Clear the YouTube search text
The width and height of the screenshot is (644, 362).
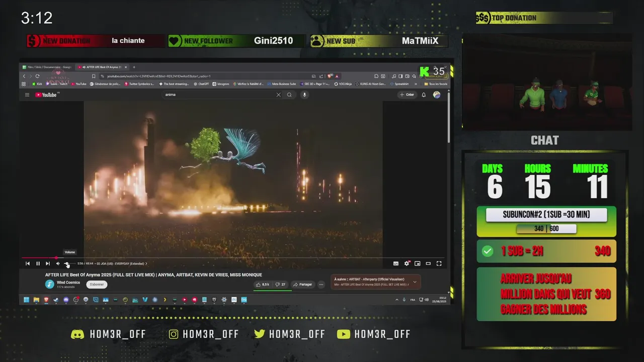(x=278, y=95)
